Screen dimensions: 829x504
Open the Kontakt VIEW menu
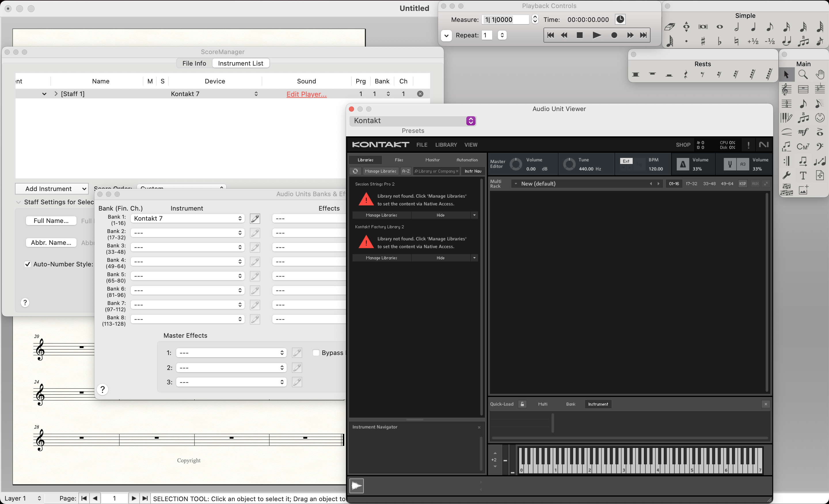pos(471,145)
